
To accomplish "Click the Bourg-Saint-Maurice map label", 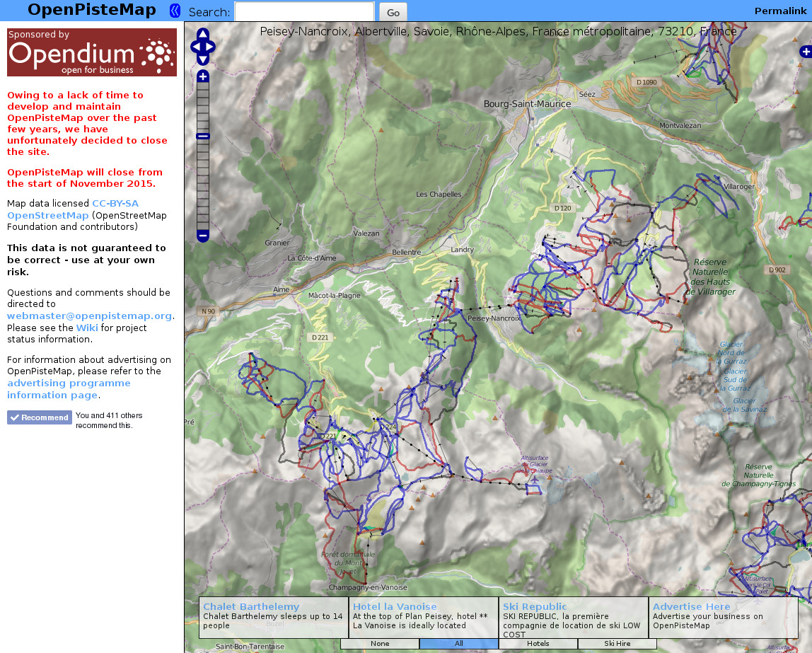I will (527, 103).
